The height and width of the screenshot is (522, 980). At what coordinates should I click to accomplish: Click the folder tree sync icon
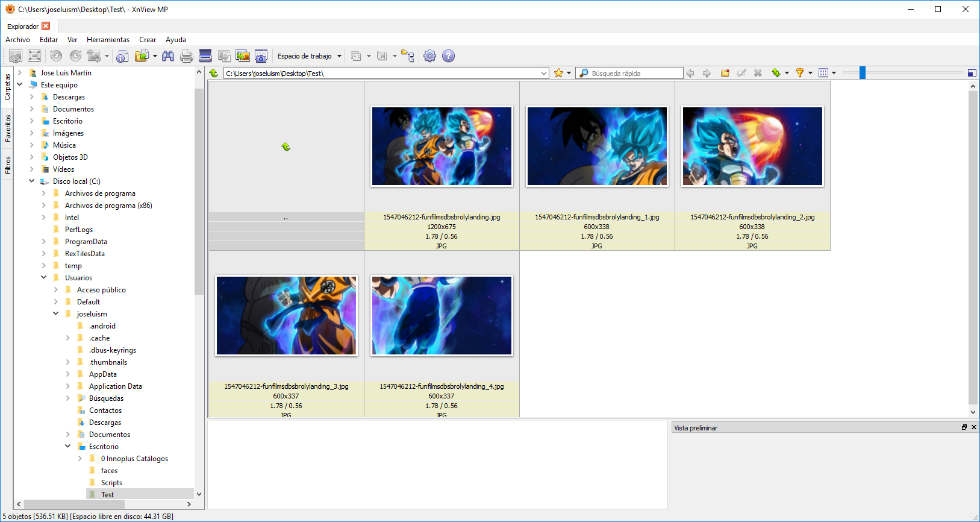[x=408, y=56]
